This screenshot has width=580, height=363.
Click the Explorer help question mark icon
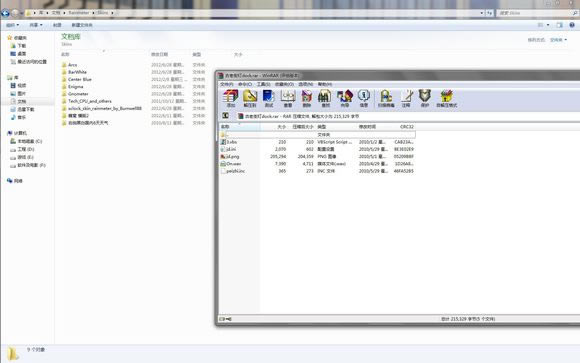click(x=572, y=25)
